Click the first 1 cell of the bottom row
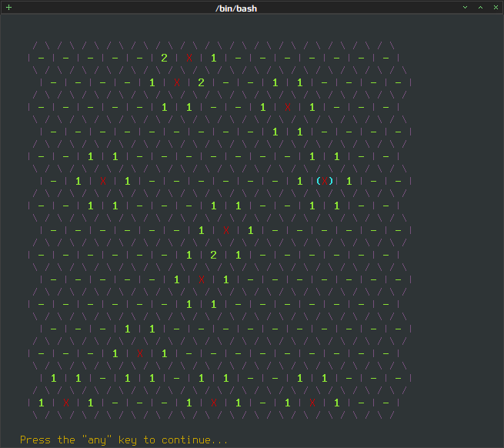Viewport: 504px width, 448px height. tap(41, 403)
